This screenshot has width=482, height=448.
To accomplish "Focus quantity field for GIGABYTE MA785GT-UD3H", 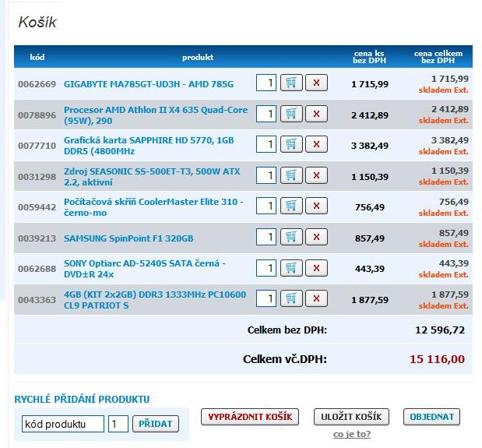I will pyautogui.click(x=266, y=83).
